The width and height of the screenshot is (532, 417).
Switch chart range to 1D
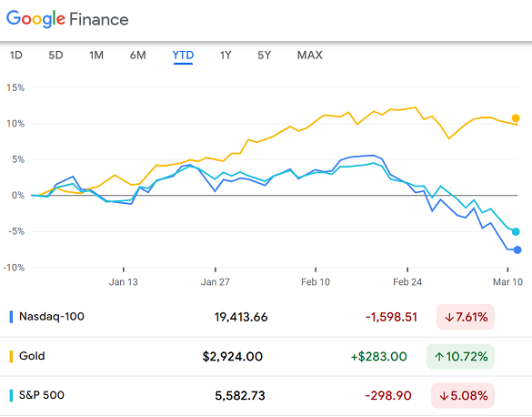[x=16, y=55]
